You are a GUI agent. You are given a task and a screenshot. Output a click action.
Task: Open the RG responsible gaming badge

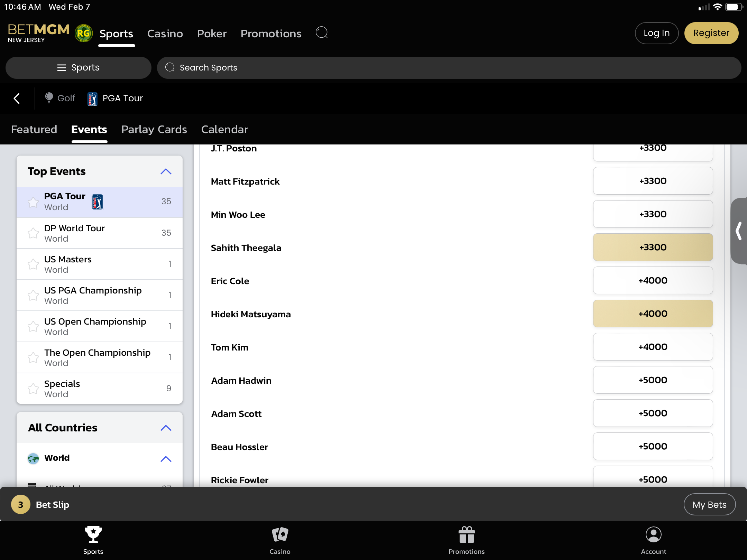pos(83,33)
